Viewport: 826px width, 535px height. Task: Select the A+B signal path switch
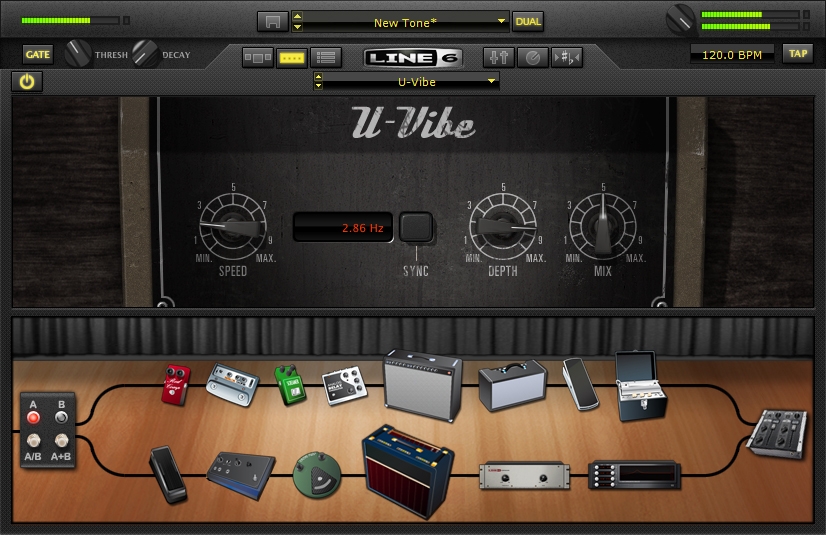click(61, 440)
